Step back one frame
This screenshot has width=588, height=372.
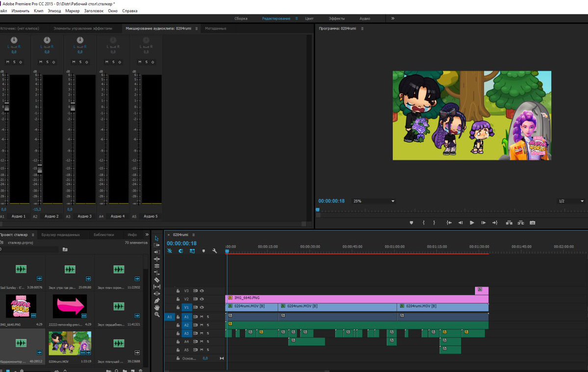coord(460,223)
